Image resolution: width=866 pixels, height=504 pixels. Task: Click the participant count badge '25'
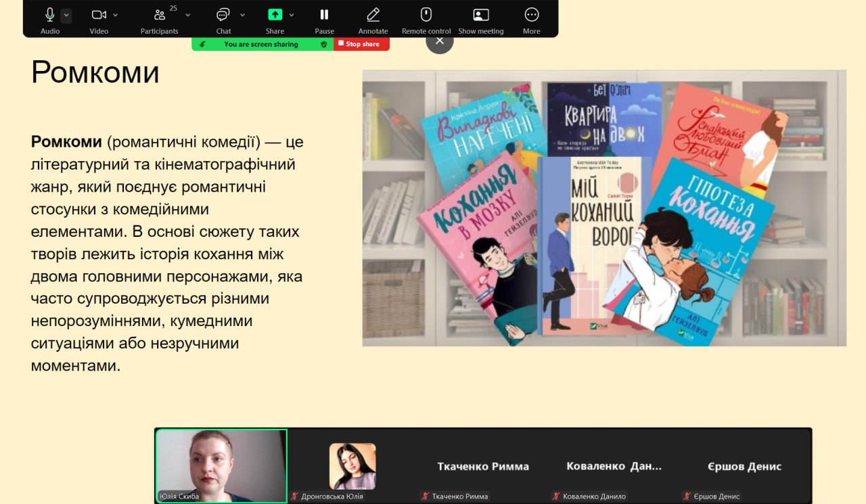(x=173, y=8)
